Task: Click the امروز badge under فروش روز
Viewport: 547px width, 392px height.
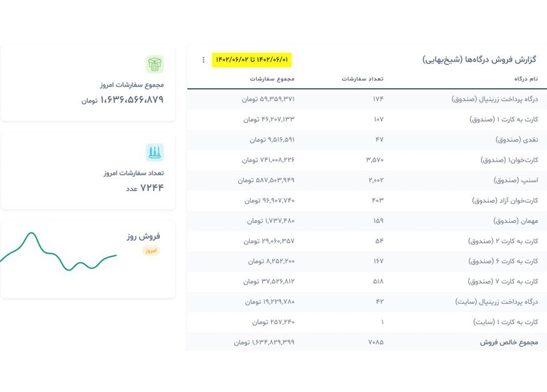Action: [150, 250]
